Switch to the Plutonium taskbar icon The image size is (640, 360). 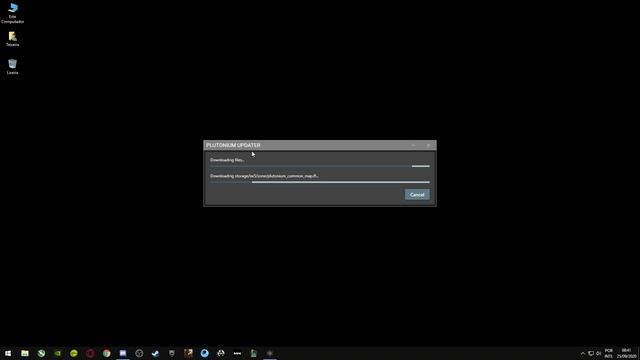click(x=270, y=353)
